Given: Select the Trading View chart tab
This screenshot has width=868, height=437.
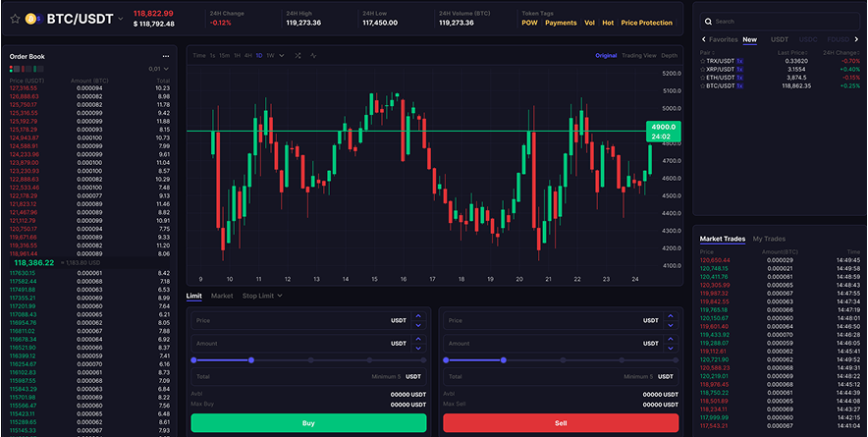Looking at the screenshot, I should click(x=638, y=56).
